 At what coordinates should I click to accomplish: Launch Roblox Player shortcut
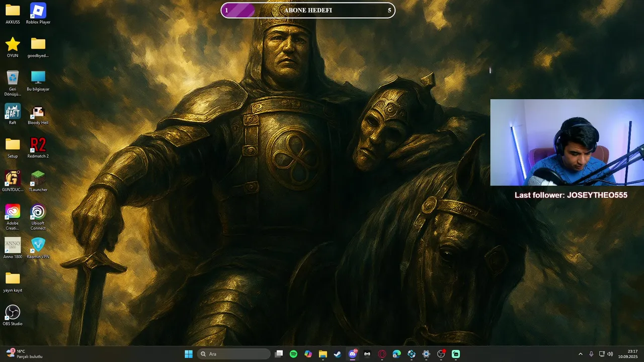(x=38, y=14)
